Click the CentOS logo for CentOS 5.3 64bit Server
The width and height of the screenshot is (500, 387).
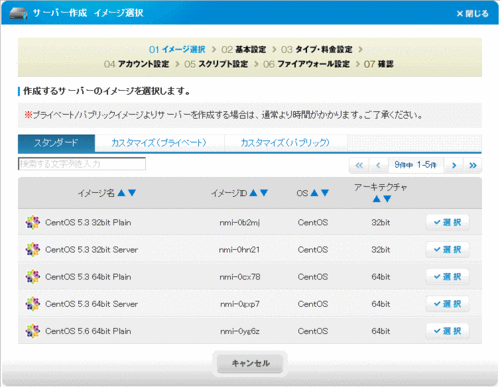(x=33, y=304)
